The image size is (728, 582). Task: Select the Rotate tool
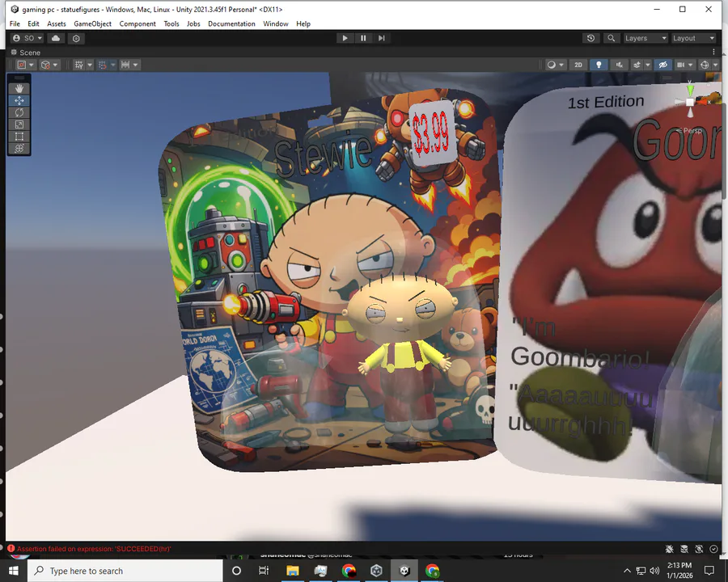click(x=19, y=112)
